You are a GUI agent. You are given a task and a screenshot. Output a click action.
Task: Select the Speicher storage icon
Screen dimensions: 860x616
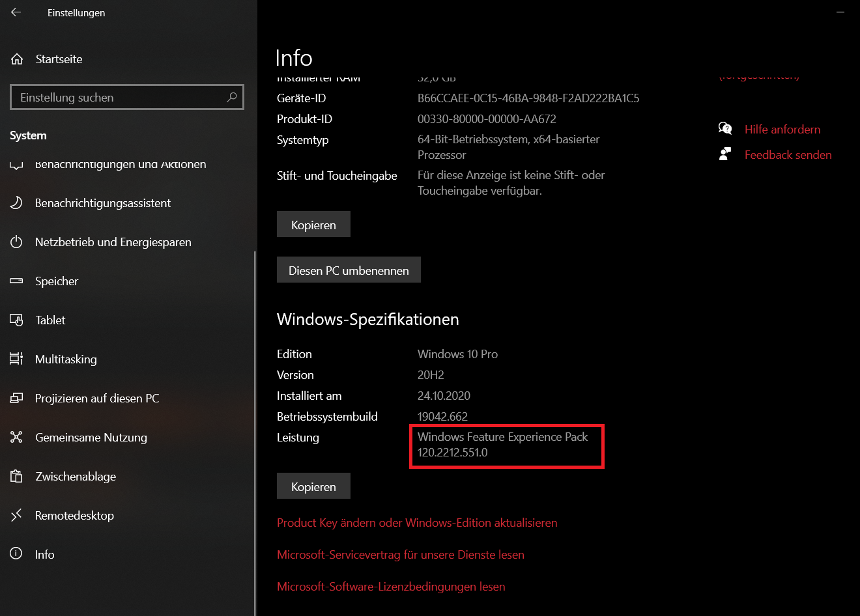[16, 281]
